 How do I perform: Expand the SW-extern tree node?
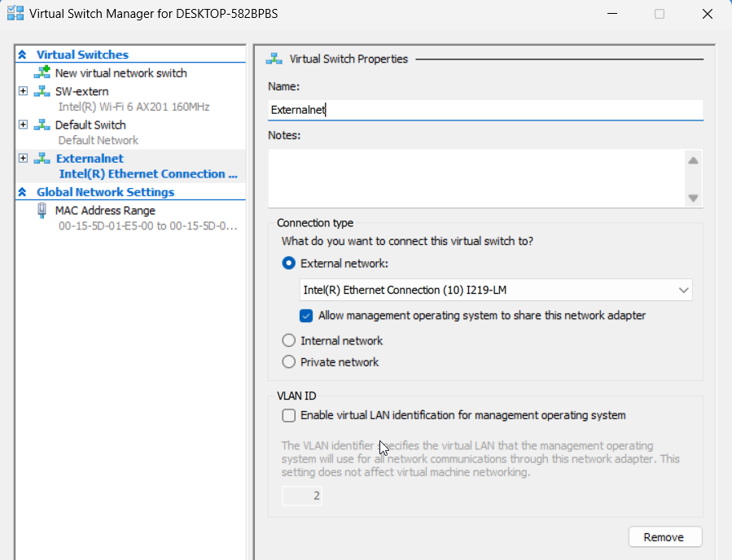pyautogui.click(x=23, y=91)
